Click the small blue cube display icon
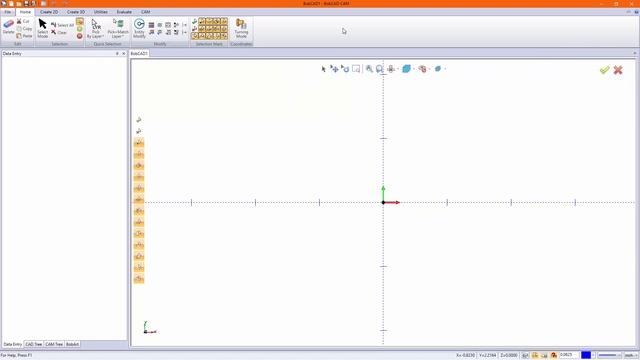 click(x=438, y=69)
